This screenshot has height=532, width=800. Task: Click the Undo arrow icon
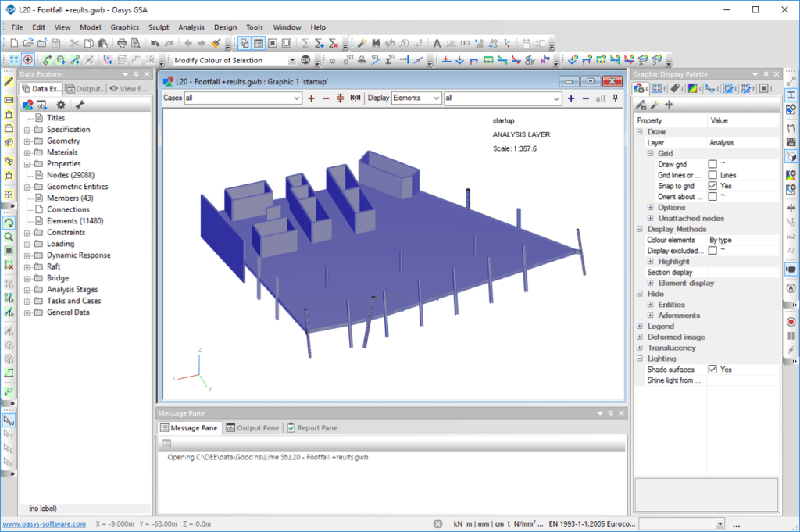[x=155, y=43]
